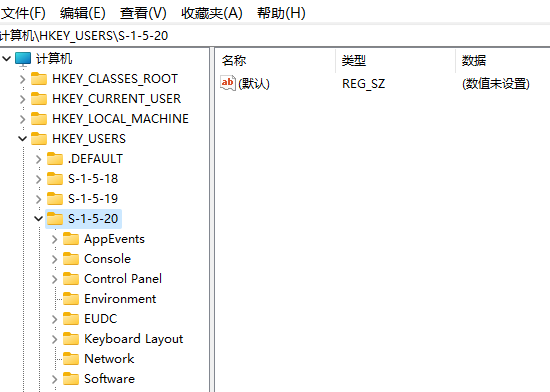Click the Environment folder icon

click(71, 299)
